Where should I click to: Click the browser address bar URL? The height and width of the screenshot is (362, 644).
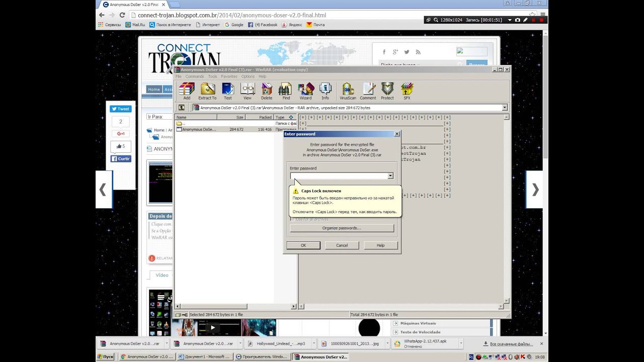(232, 15)
